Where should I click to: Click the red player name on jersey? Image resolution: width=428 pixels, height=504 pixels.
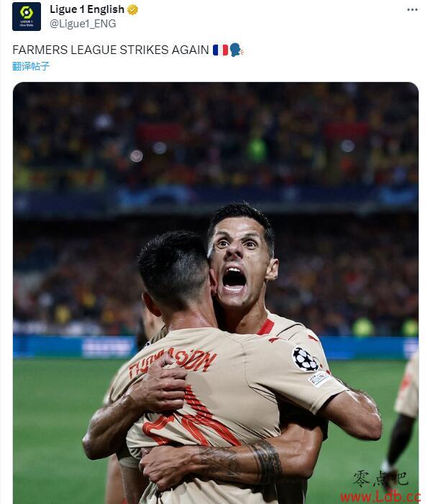(173, 363)
